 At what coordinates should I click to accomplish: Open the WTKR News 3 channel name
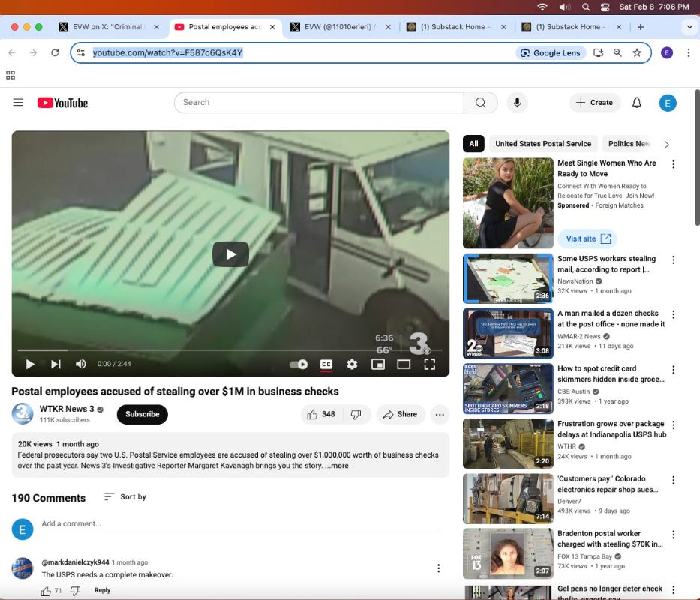pyautogui.click(x=67, y=409)
